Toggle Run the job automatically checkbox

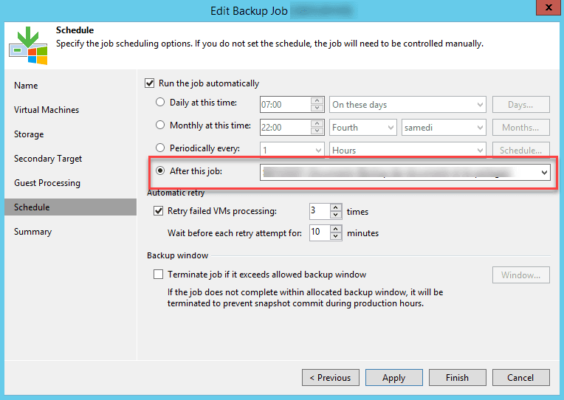(x=149, y=83)
